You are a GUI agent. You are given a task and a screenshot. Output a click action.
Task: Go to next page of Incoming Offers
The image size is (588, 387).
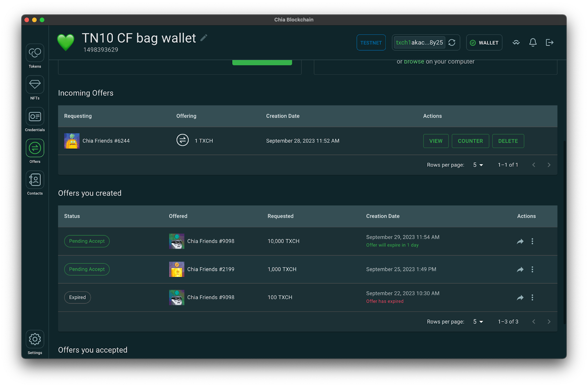(x=549, y=165)
